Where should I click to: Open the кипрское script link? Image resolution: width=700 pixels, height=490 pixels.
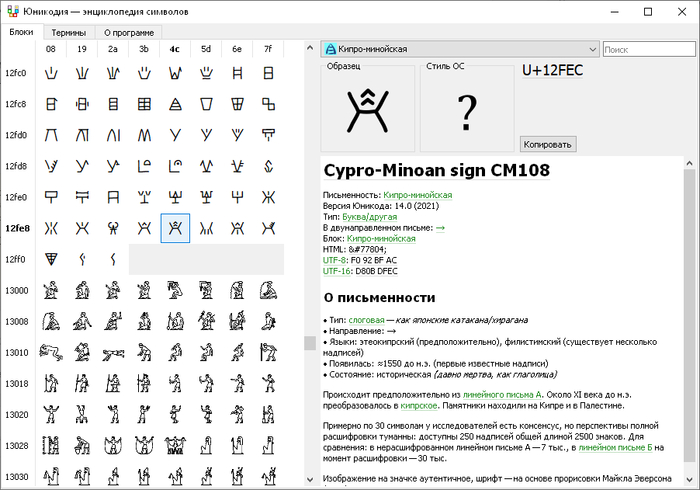point(418,406)
